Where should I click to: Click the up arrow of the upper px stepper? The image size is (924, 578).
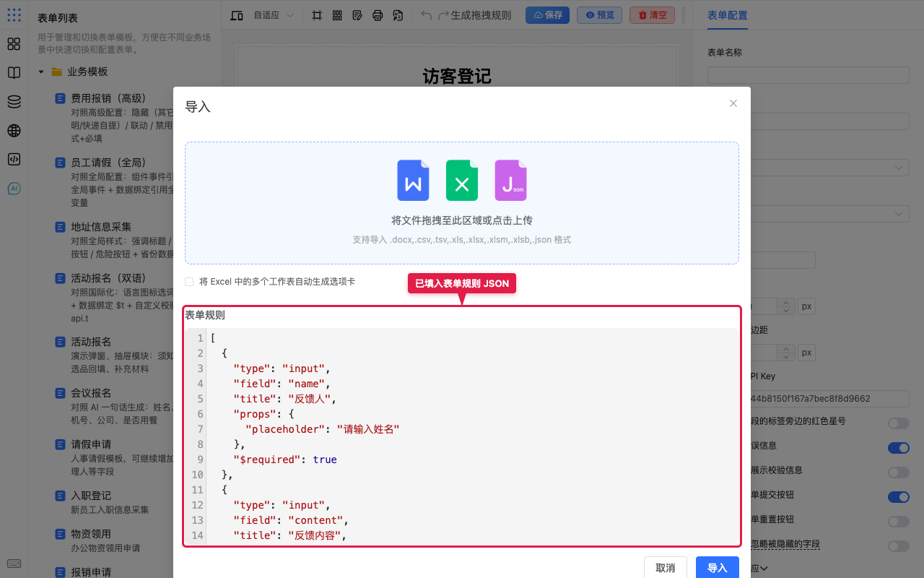coord(786,303)
